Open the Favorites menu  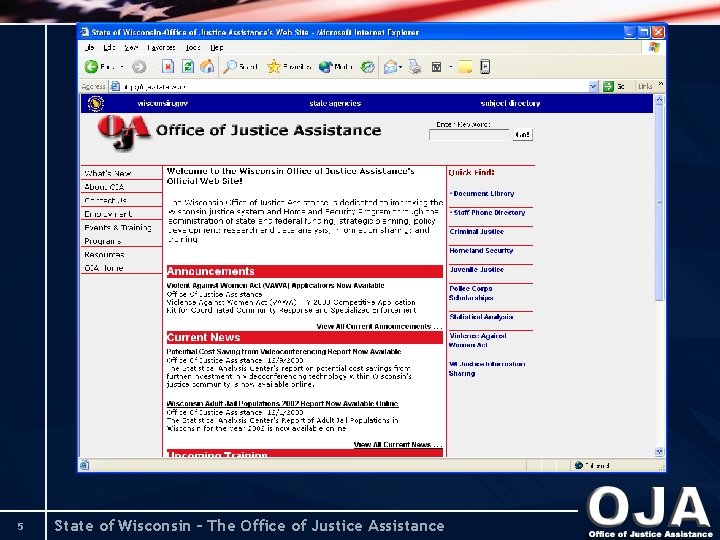(x=162, y=47)
